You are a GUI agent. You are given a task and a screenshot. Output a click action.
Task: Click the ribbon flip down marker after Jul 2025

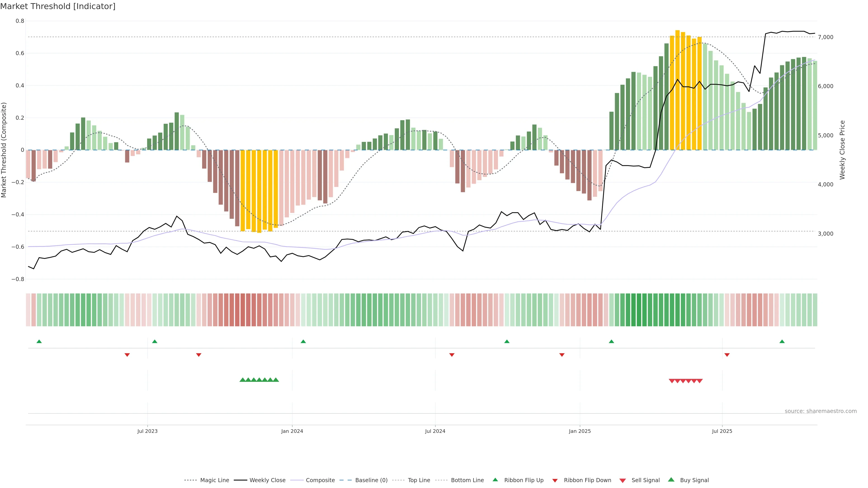(x=727, y=355)
